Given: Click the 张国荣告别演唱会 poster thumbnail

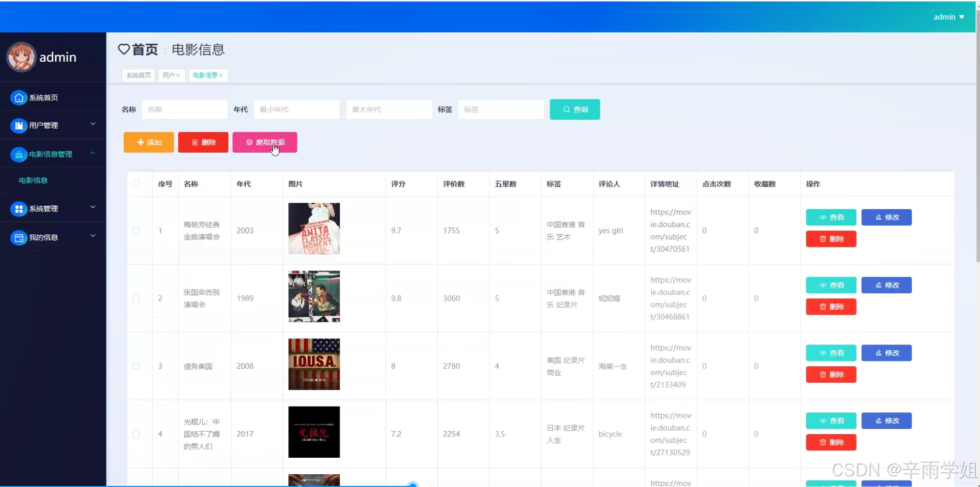Looking at the screenshot, I should click(314, 296).
